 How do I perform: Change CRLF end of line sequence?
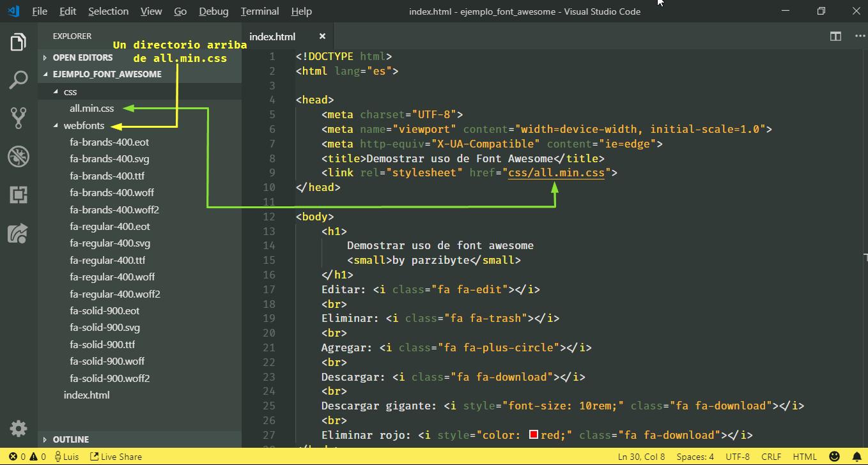(x=771, y=457)
